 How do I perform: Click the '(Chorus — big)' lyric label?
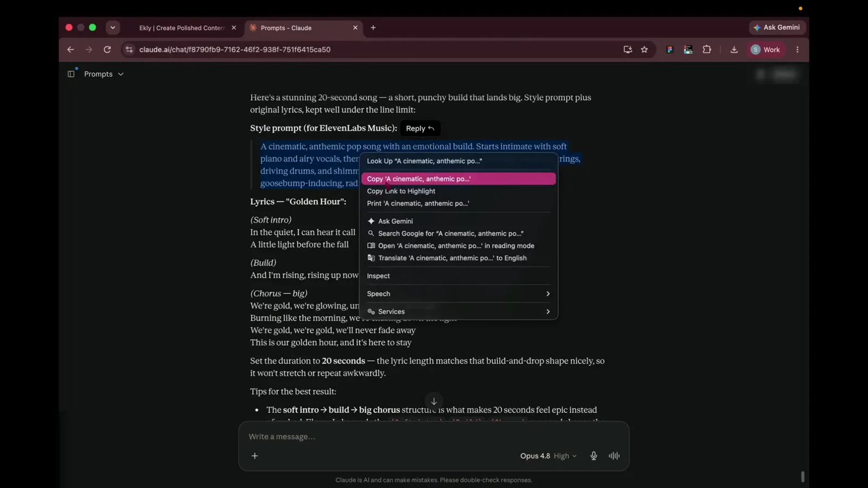279,293
